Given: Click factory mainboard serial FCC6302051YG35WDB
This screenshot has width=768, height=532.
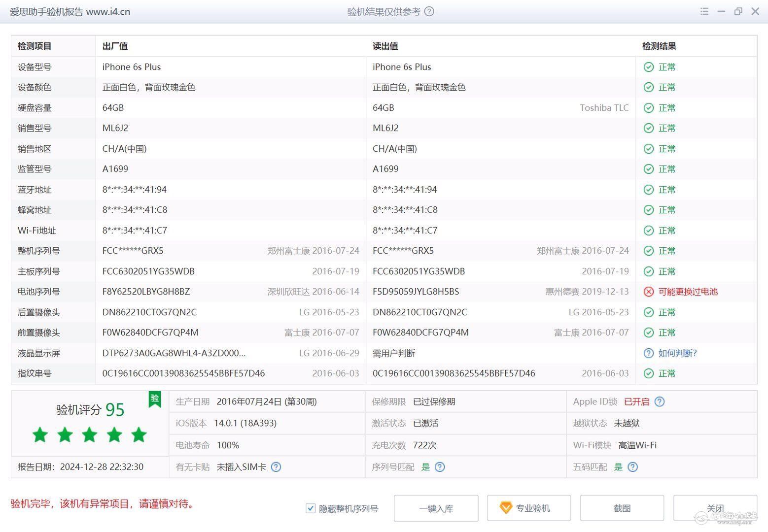Looking at the screenshot, I should [x=148, y=271].
